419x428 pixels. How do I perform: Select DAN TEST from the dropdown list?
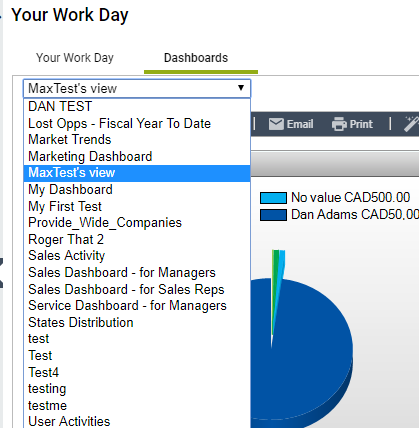(137, 107)
